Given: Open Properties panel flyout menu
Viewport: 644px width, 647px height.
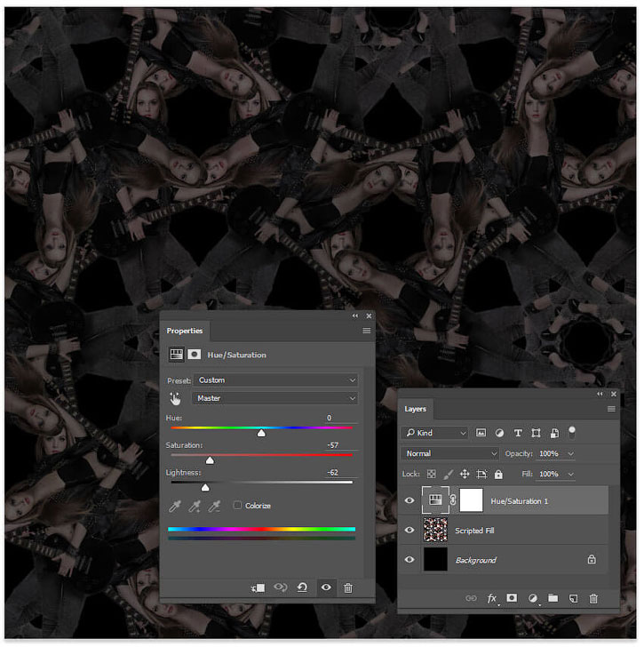Looking at the screenshot, I should [x=368, y=332].
